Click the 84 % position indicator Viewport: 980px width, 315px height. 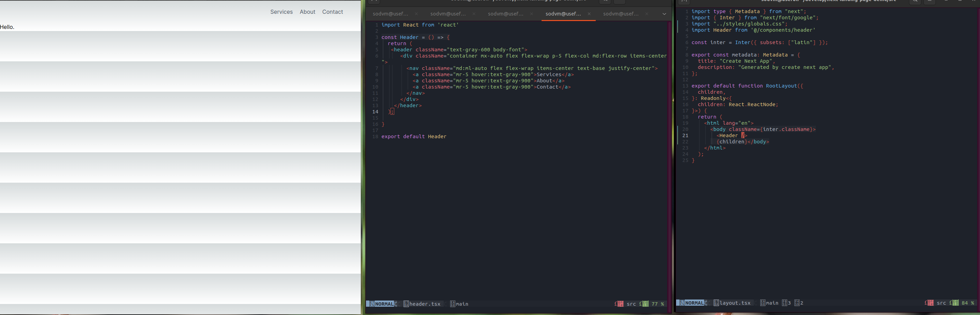[968, 303]
